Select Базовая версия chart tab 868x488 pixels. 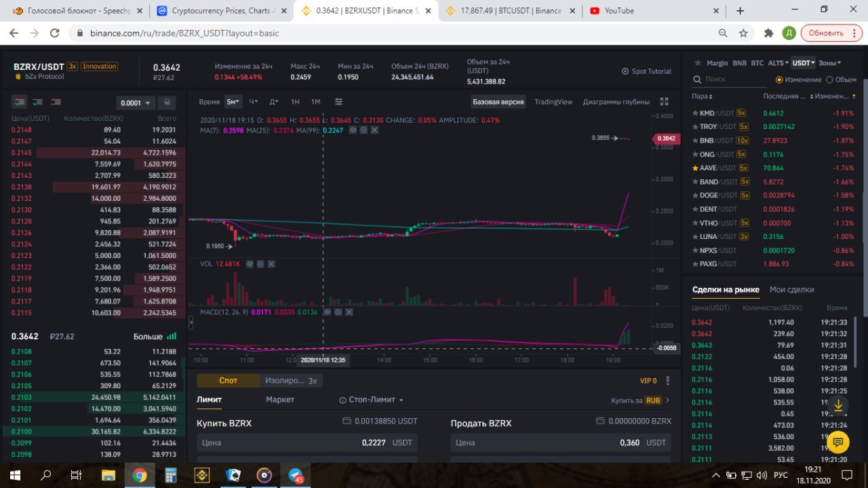[498, 102]
